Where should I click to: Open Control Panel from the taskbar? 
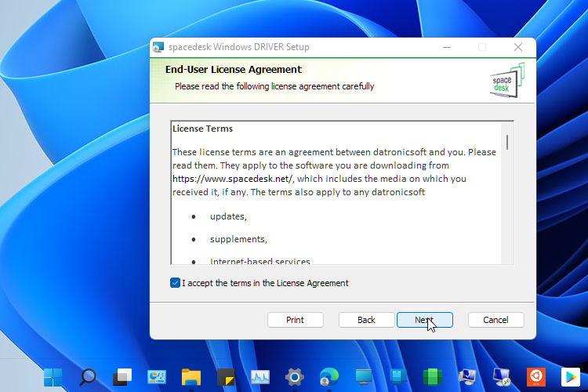[x=157, y=377]
